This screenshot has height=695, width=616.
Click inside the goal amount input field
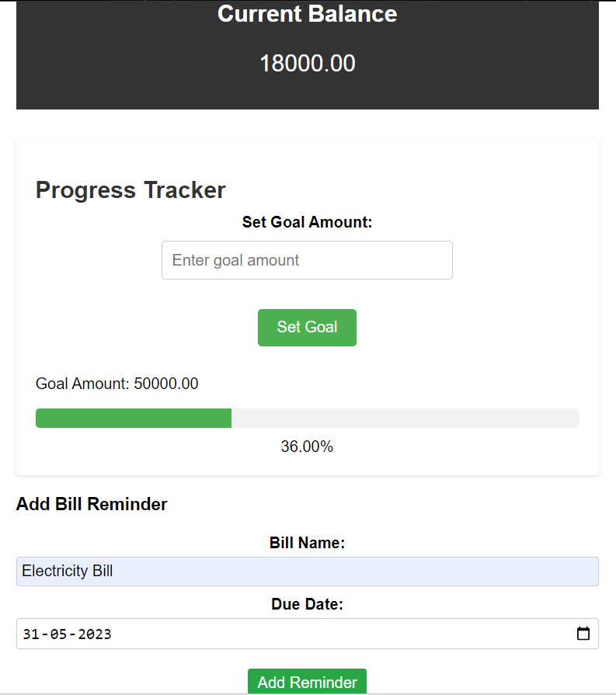[307, 260]
